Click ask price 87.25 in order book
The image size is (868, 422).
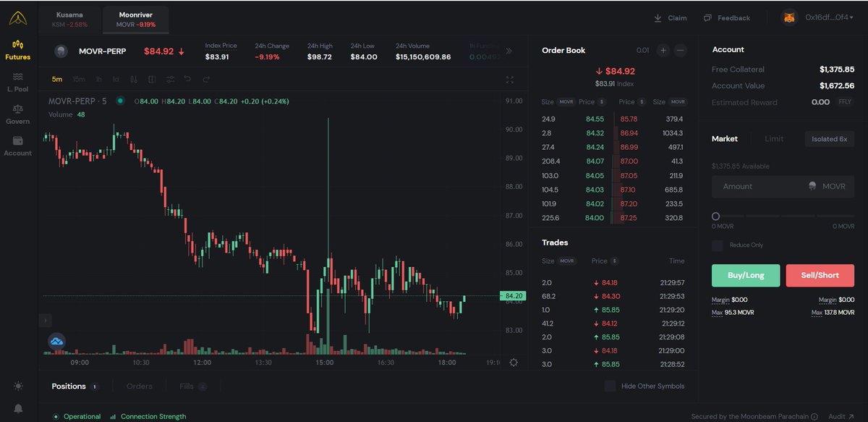(x=629, y=218)
